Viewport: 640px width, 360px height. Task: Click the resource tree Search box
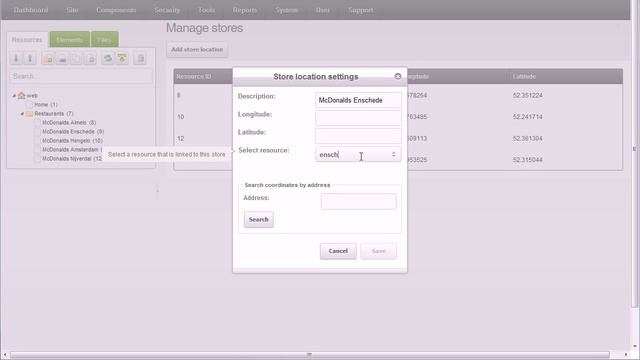tap(81, 76)
